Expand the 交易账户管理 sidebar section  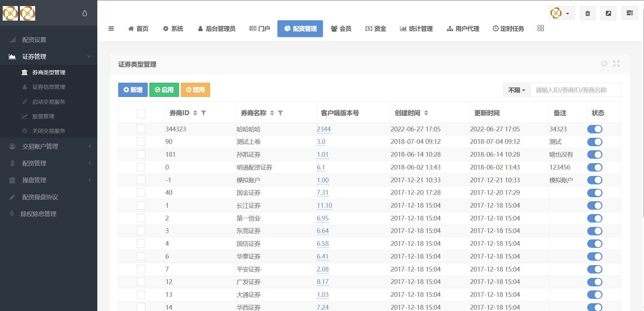pos(49,146)
